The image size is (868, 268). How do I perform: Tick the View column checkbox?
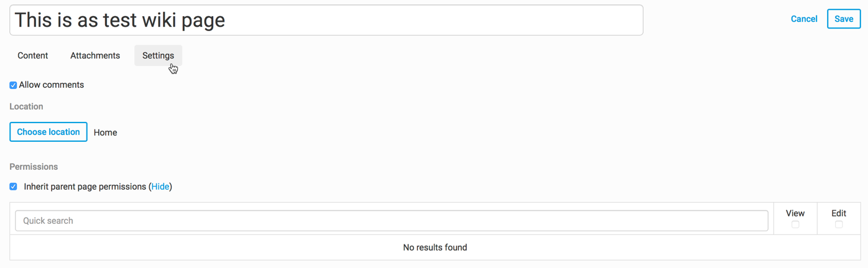pyautogui.click(x=795, y=224)
